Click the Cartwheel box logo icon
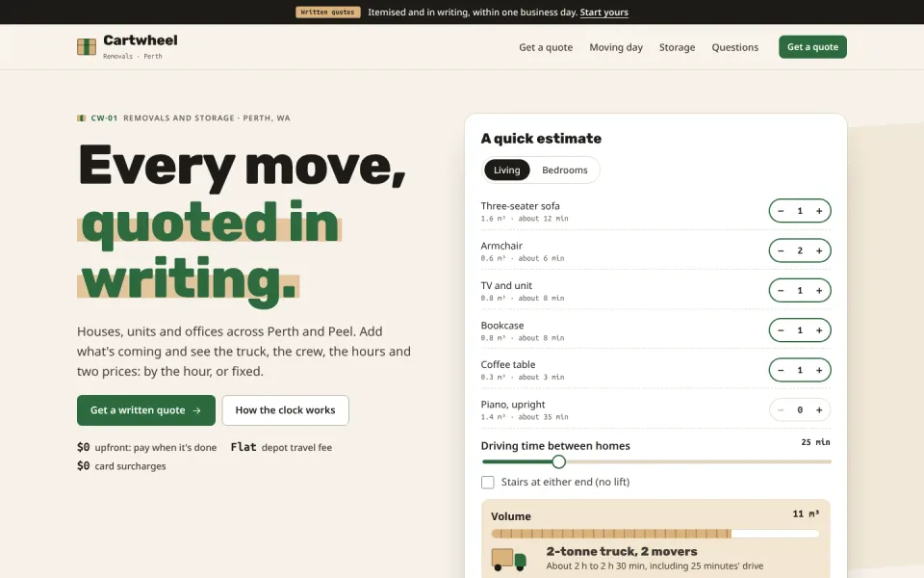 click(x=86, y=46)
